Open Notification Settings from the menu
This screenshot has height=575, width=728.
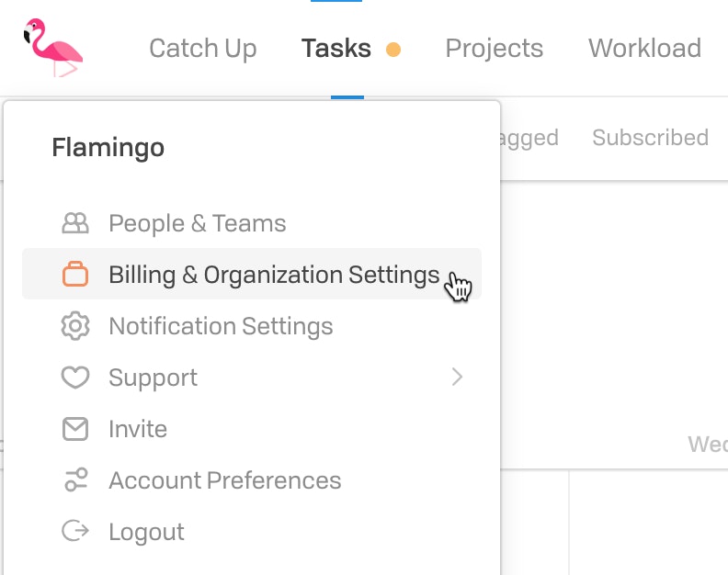click(252, 326)
